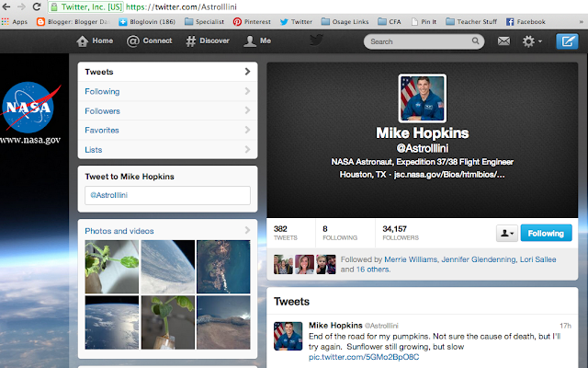This screenshot has width=588, height=368.
Task: Click the search magnifier icon
Action: [475, 40]
